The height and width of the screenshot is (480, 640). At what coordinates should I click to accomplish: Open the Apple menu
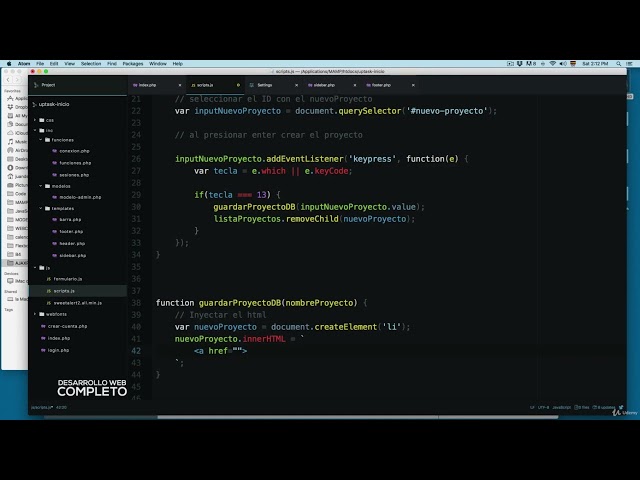click(x=9, y=64)
